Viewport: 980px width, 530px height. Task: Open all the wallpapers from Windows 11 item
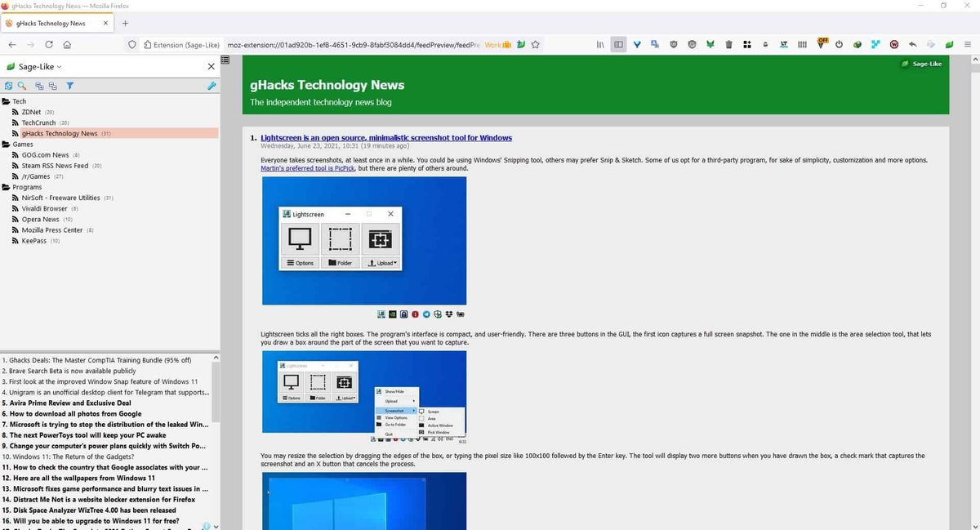pyautogui.click(x=78, y=478)
